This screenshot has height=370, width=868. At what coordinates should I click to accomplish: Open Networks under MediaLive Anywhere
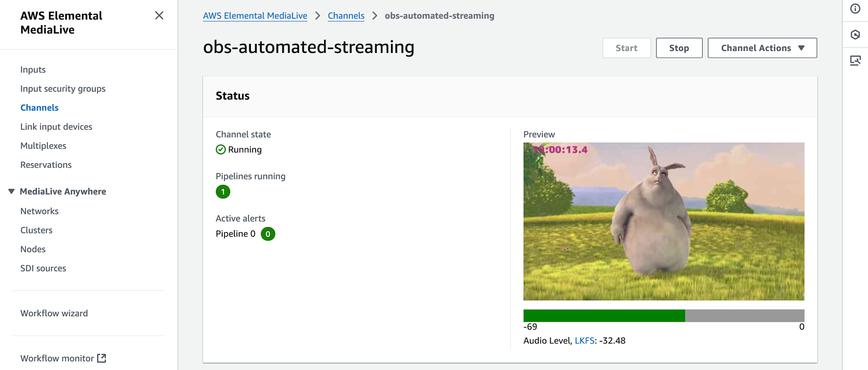pyautogui.click(x=39, y=211)
